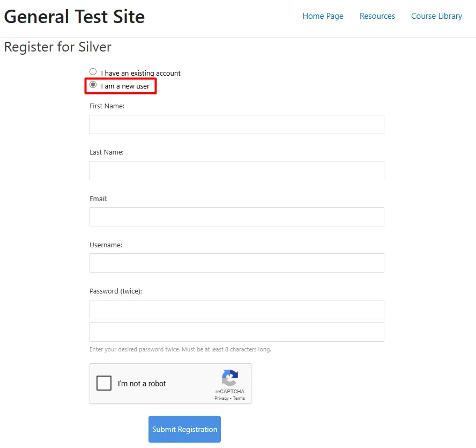Click the 'General Test Site' heading
This screenshot has height=448, width=476.
click(75, 17)
